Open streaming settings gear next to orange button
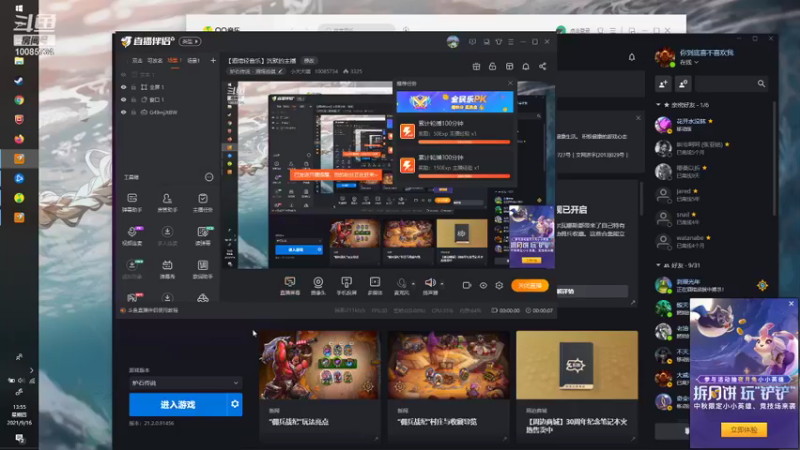 click(499, 286)
